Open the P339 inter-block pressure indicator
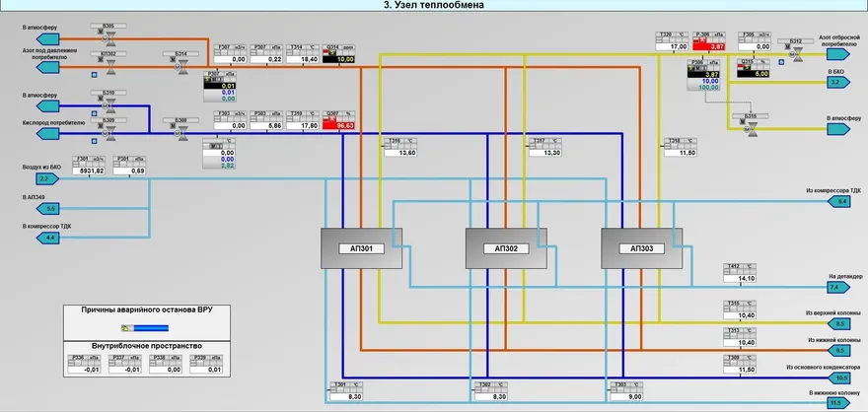Screen dimensions: 868x412 206,365
